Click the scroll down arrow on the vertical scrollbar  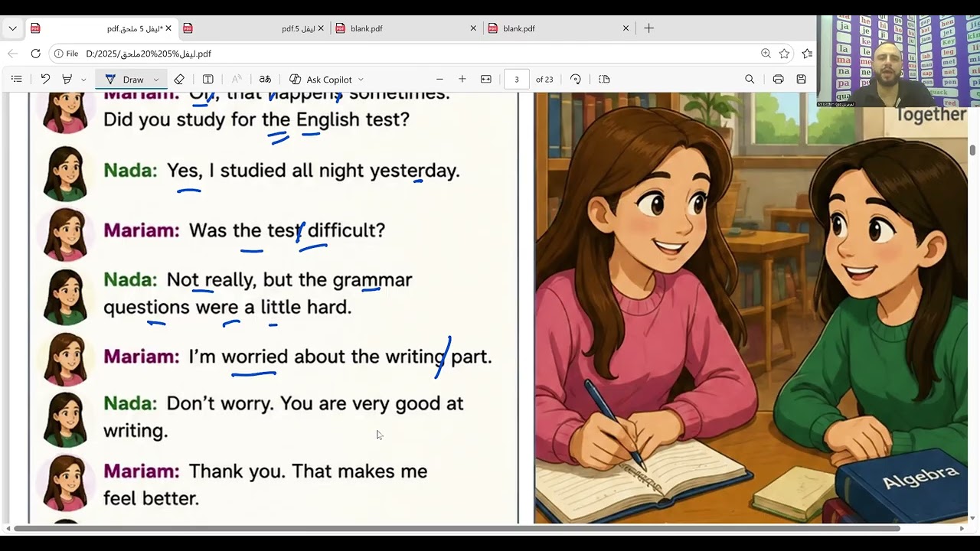[x=973, y=519]
